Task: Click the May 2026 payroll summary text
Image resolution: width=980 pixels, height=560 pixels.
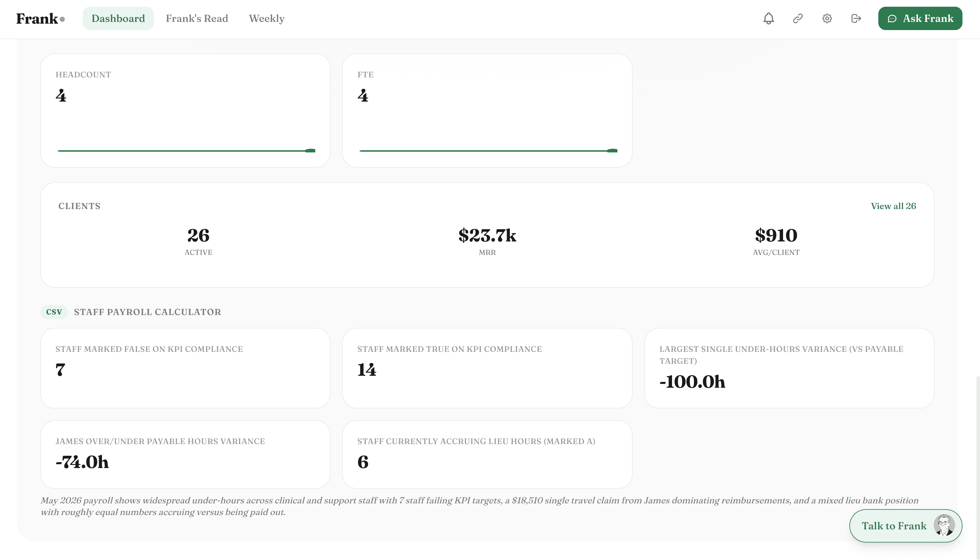Action: pyautogui.click(x=479, y=506)
